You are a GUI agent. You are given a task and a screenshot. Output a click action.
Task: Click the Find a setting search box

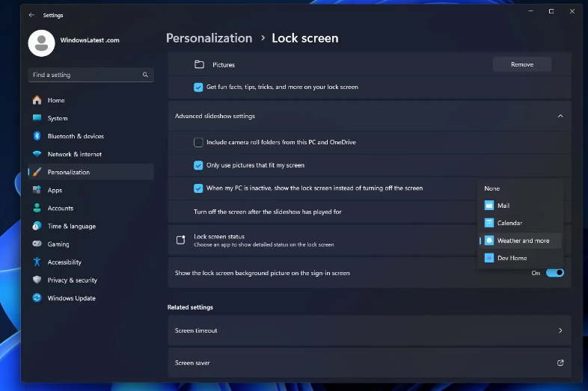pyautogui.click(x=86, y=75)
